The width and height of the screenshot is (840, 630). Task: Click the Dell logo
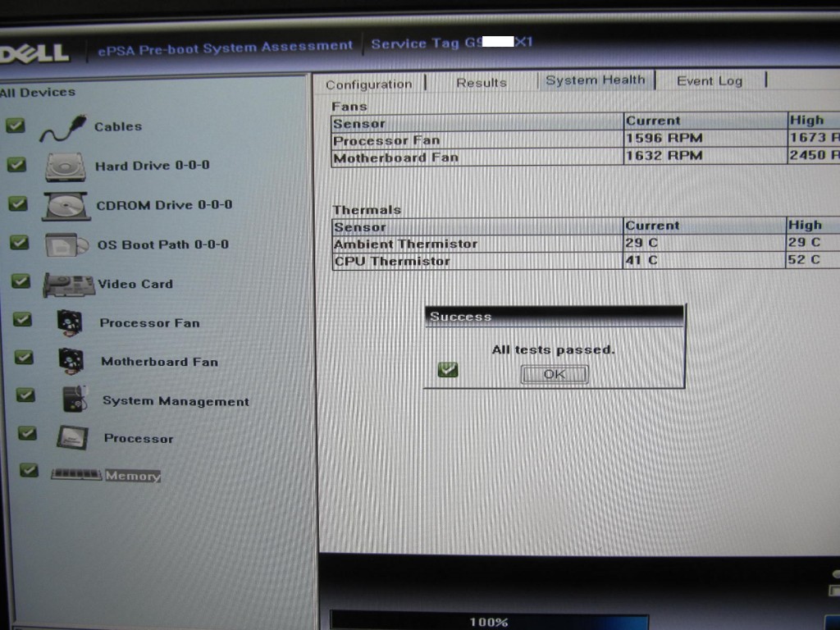(x=34, y=53)
